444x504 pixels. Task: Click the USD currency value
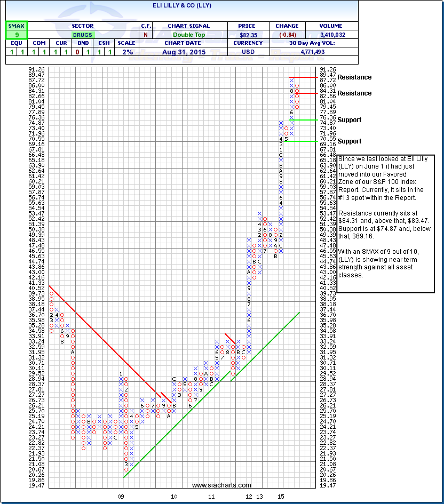coord(248,52)
